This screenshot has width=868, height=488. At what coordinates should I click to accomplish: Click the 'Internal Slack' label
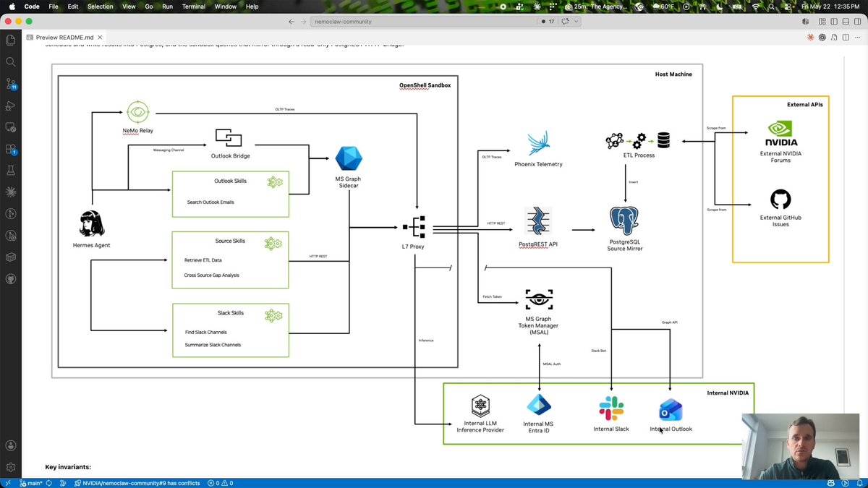coord(611,429)
